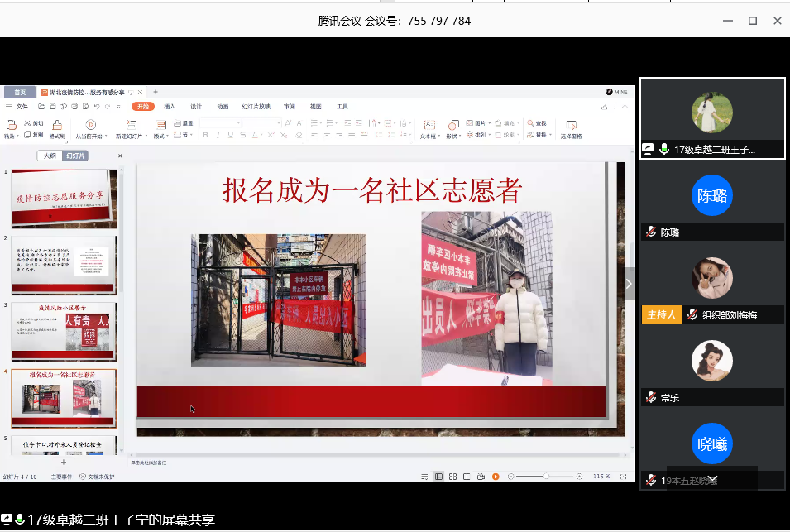Switch panel to Outline (大纲) view

(x=50, y=156)
